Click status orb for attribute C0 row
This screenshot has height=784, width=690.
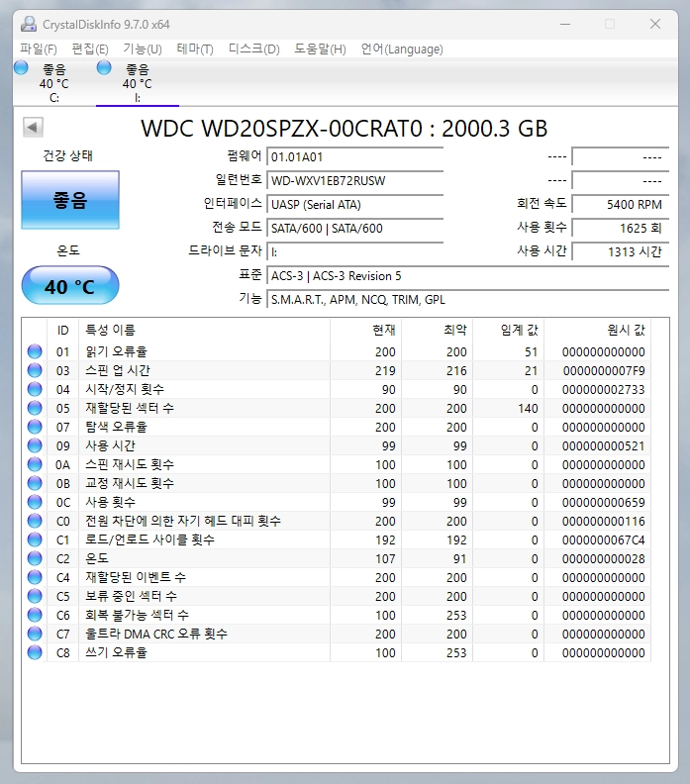click(x=35, y=521)
